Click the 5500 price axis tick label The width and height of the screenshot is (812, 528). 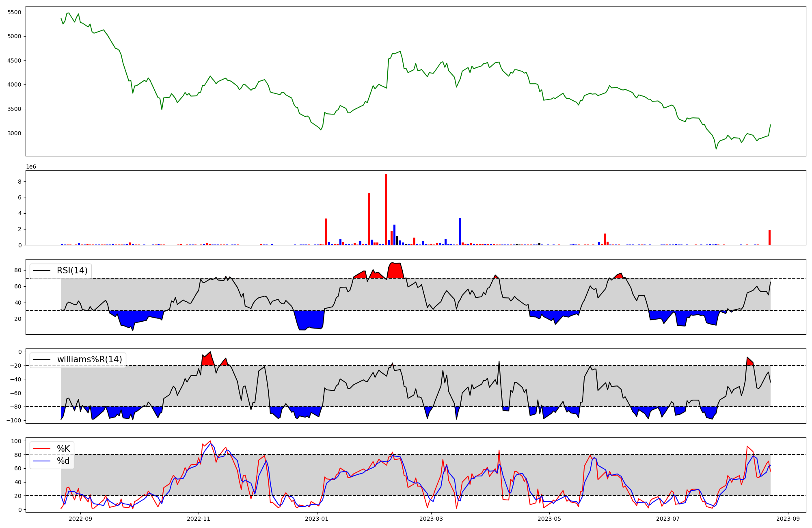point(14,12)
